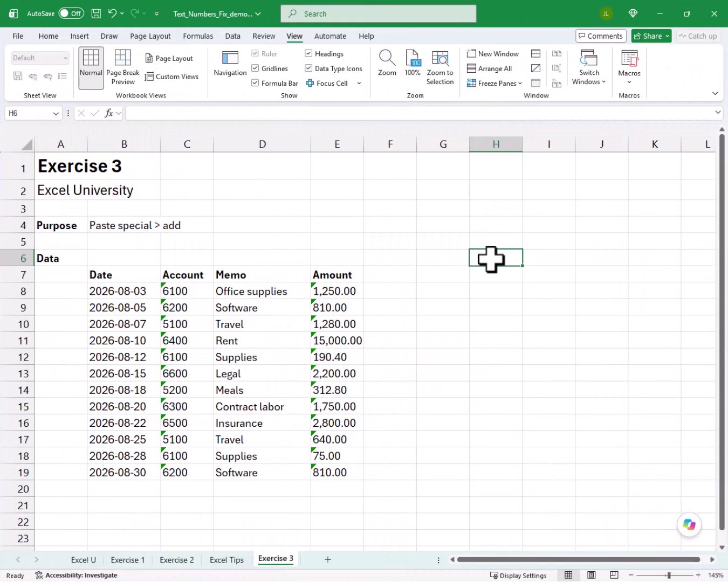Screen dimensions: 728x582
Task: Open the Exercise 2 sheet tab
Action: (x=177, y=560)
